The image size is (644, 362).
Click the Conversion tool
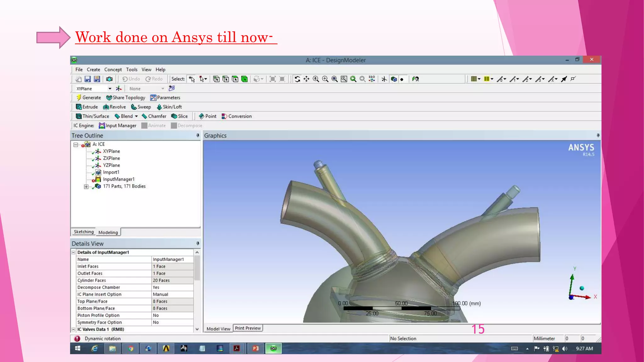pyautogui.click(x=237, y=116)
